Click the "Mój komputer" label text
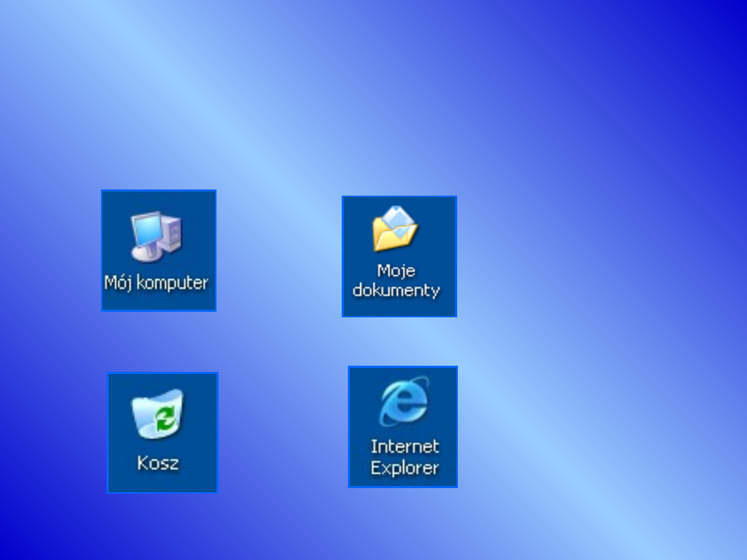The image size is (747, 560). [x=156, y=283]
